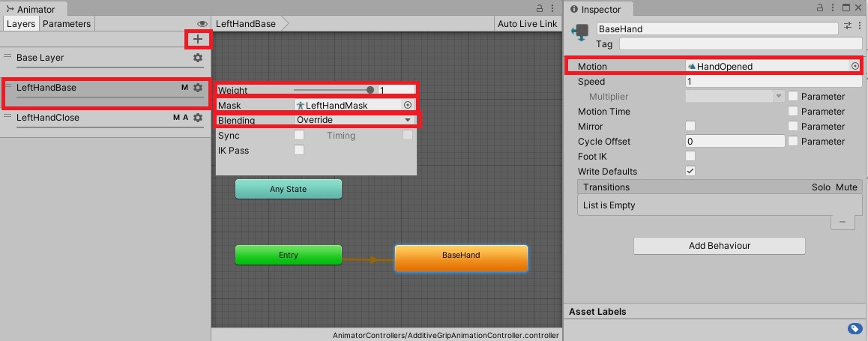Click the Transitions list header
Screen dimensions: 868x341
click(x=720, y=187)
